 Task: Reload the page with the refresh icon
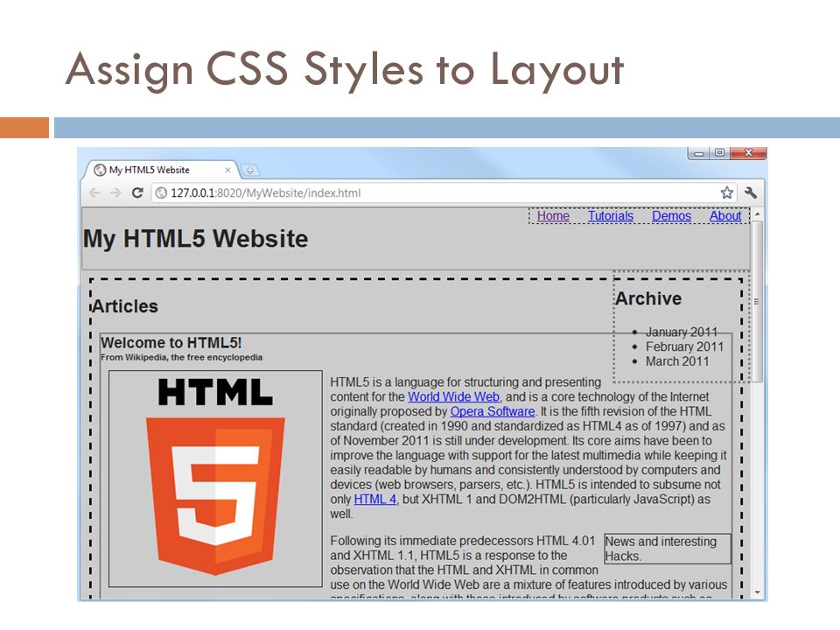click(x=137, y=192)
